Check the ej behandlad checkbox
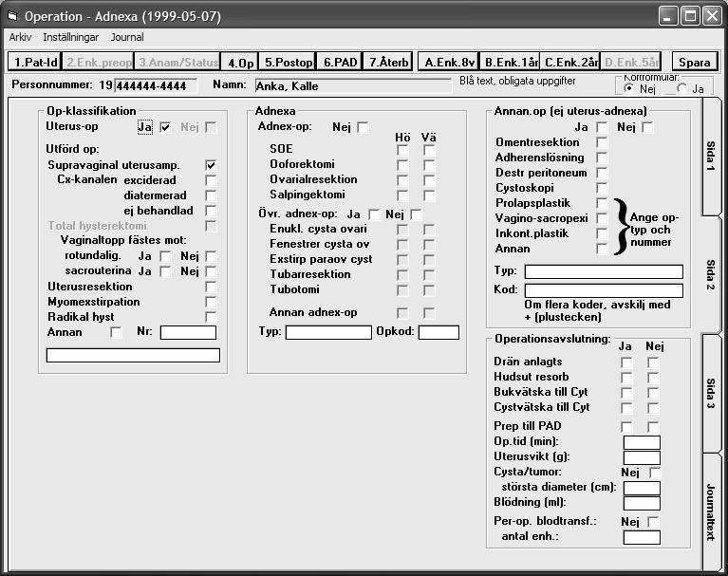This screenshot has width=728, height=576. coord(211,211)
